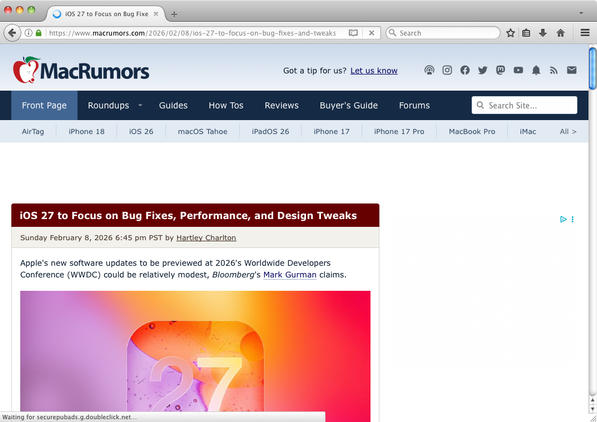This screenshot has width=597, height=422.
Task: Open the iPhone 17 topic link
Action: tap(331, 131)
